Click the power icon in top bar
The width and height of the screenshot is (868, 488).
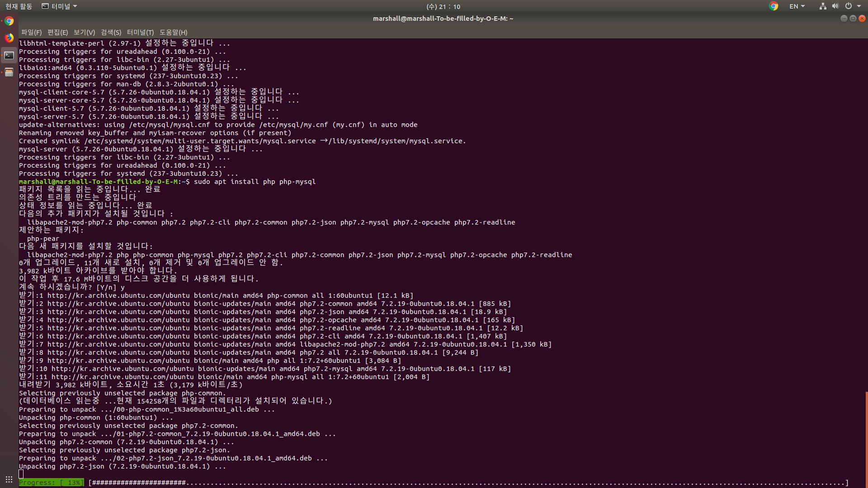coord(849,6)
